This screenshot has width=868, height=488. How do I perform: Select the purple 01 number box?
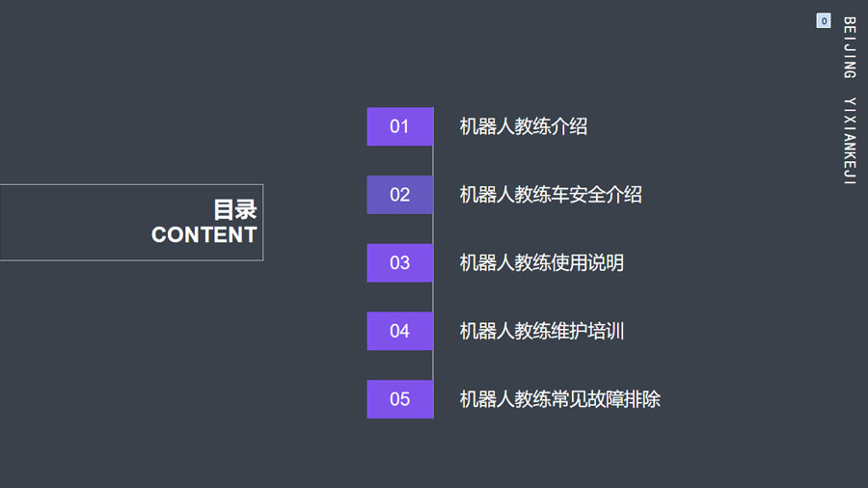[x=399, y=126]
